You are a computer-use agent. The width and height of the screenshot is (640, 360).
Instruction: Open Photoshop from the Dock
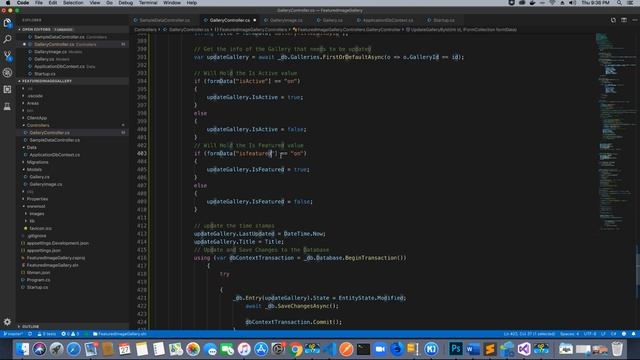pyautogui.click(x=456, y=349)
